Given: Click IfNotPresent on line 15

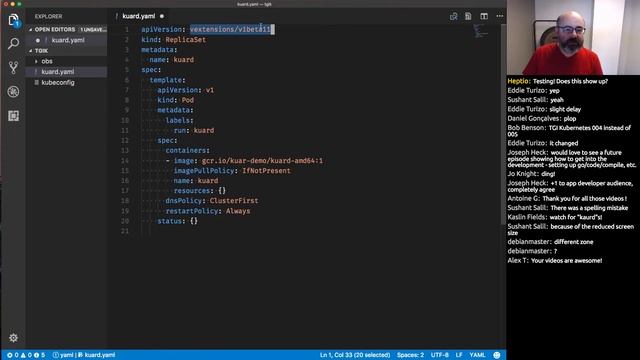Looking at the screenshot, I should tap(267, 171).
